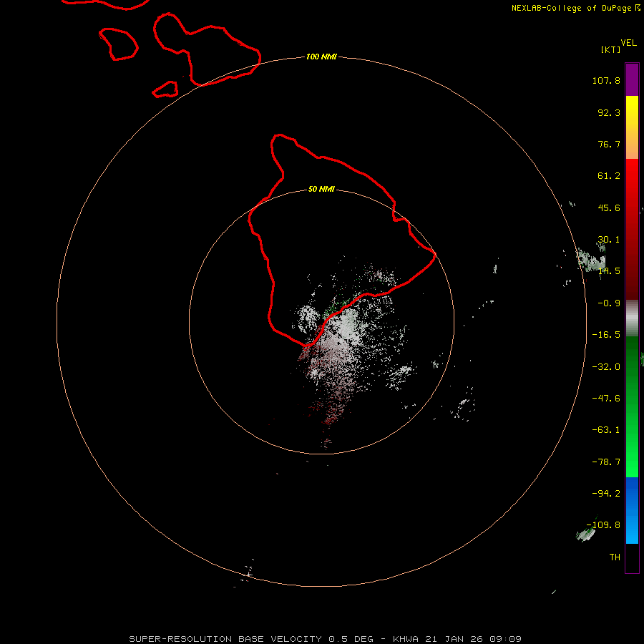This screenshot has width=644, height=644.
Task: Select the 45.6 velocity scale value
Action: click(x=609, y=208)
